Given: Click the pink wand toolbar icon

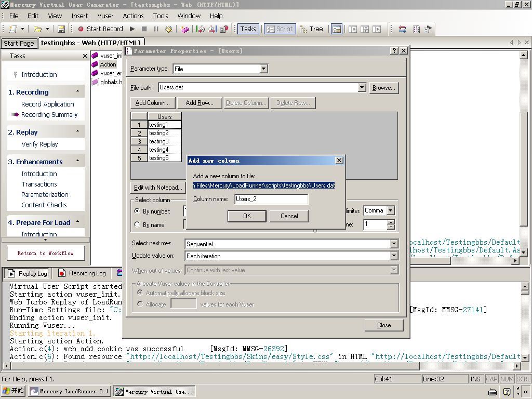Looking at the screenshot, I should [185, 29].
